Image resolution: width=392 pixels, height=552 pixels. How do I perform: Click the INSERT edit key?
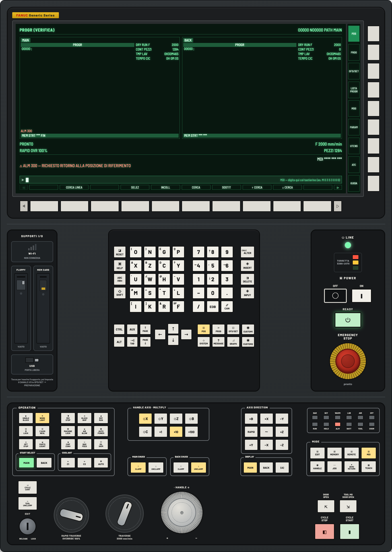pos(247,266)
